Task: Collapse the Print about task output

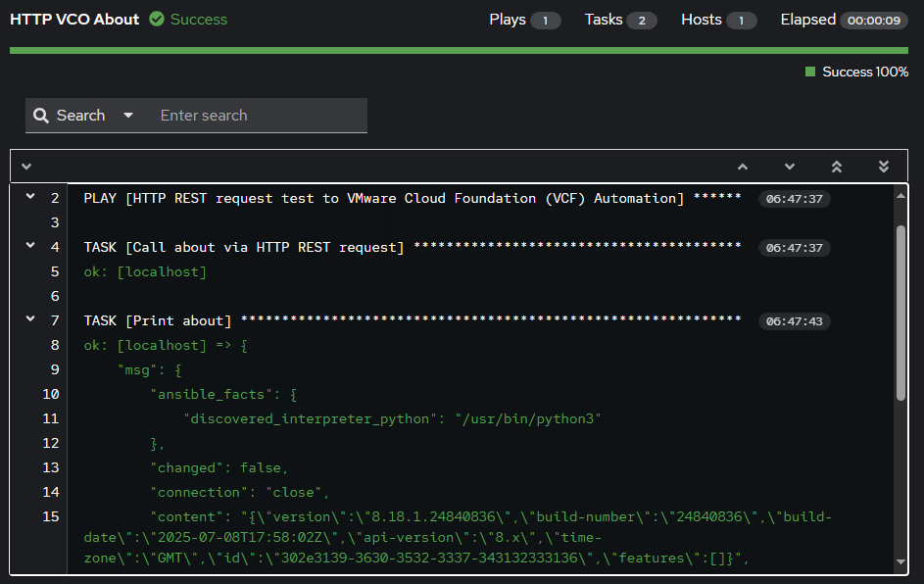Action: tap(28, 318)
